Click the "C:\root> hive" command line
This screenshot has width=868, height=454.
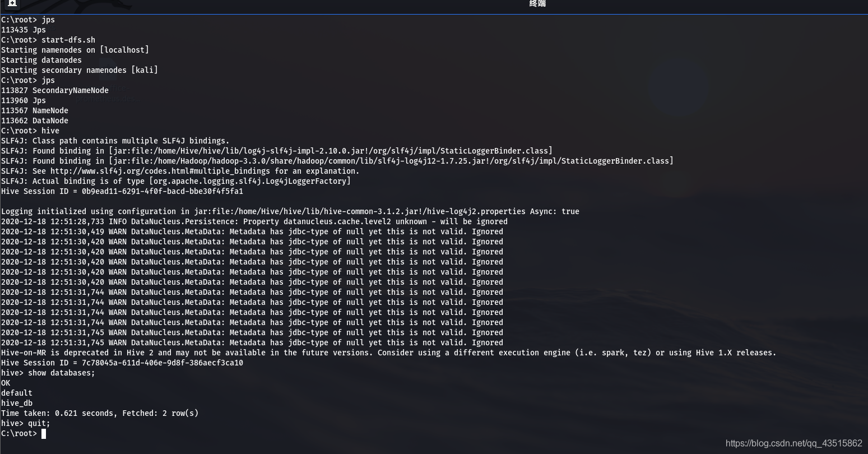tap(30, 131)
